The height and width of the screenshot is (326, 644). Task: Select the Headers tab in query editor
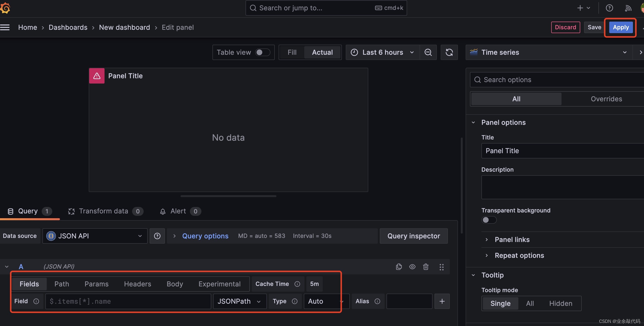click(137, 284)
